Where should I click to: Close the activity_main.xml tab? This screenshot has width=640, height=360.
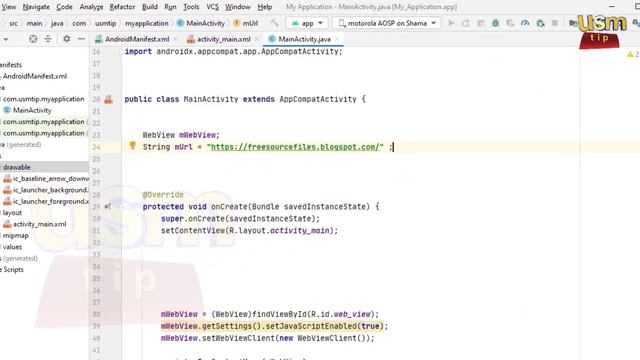pos(257,39)
